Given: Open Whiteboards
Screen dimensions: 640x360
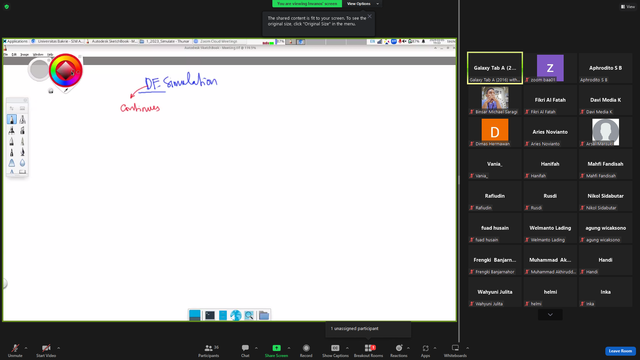Looking at the screenshot, I should (455, 350).
